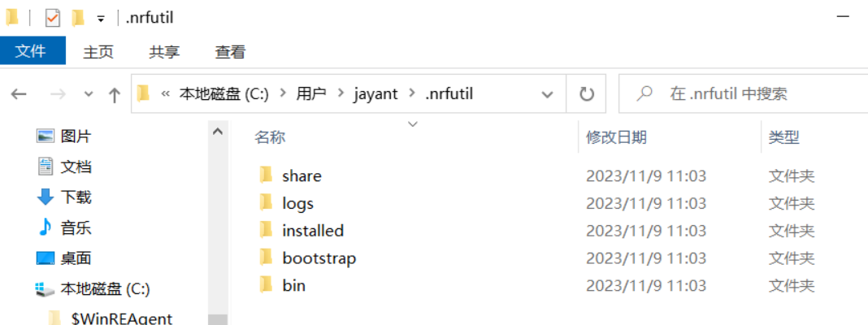Switch to the 共享 tab

pos(164,52)
